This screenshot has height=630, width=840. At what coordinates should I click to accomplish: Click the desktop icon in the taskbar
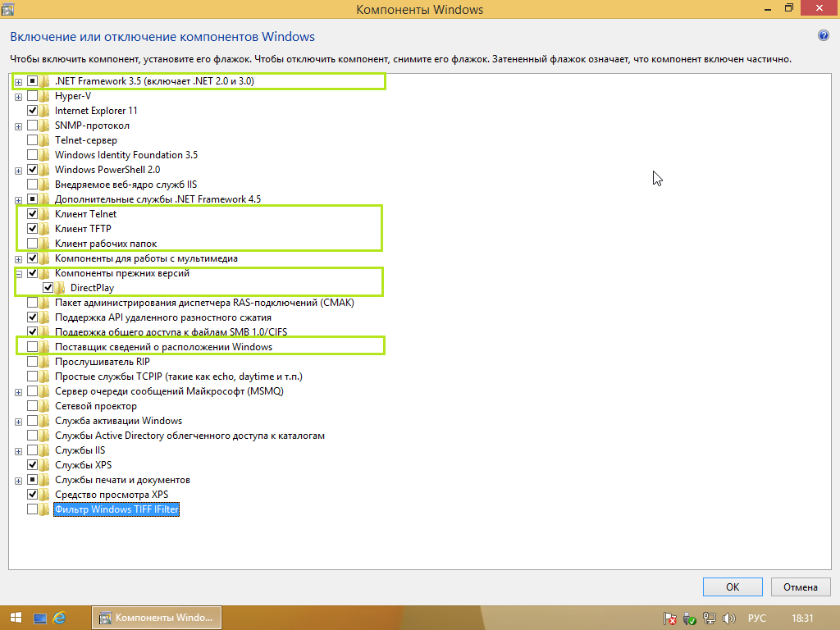tap(39, 618)
